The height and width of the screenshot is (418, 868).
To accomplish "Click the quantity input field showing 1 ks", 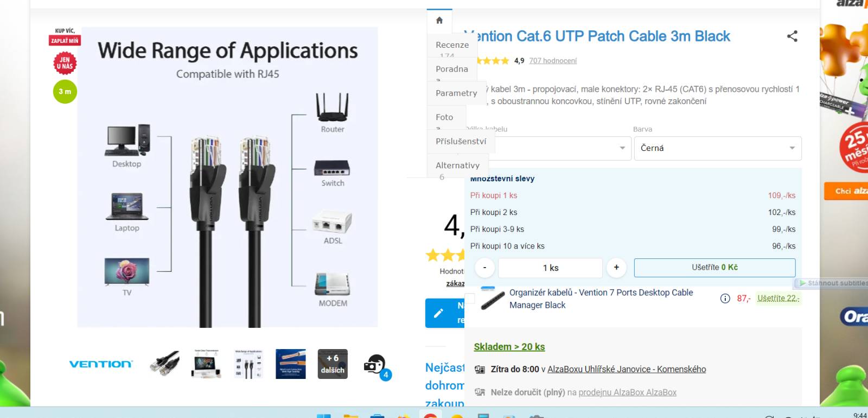I will 550,268.
